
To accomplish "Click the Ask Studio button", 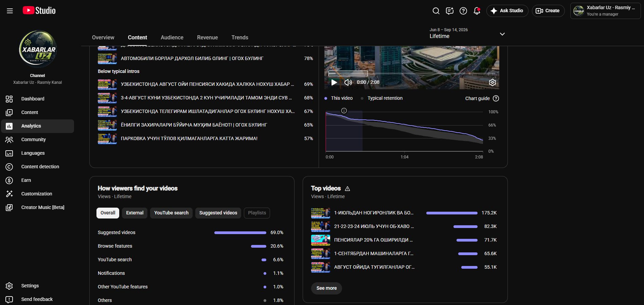I will tap(507, 11).
